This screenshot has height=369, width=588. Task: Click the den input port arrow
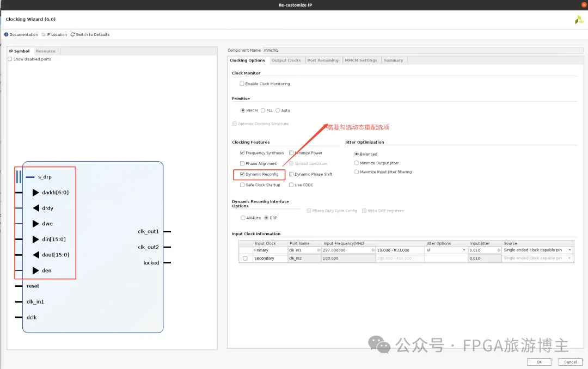click(35, 270)
